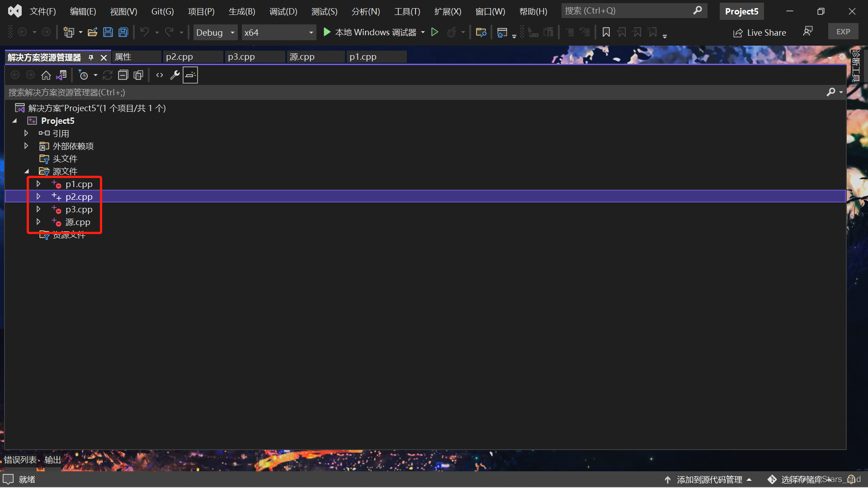Toggle the Preview Selected Items button
This screenshot has width=868, height=488.
click(x=190, y=75)
